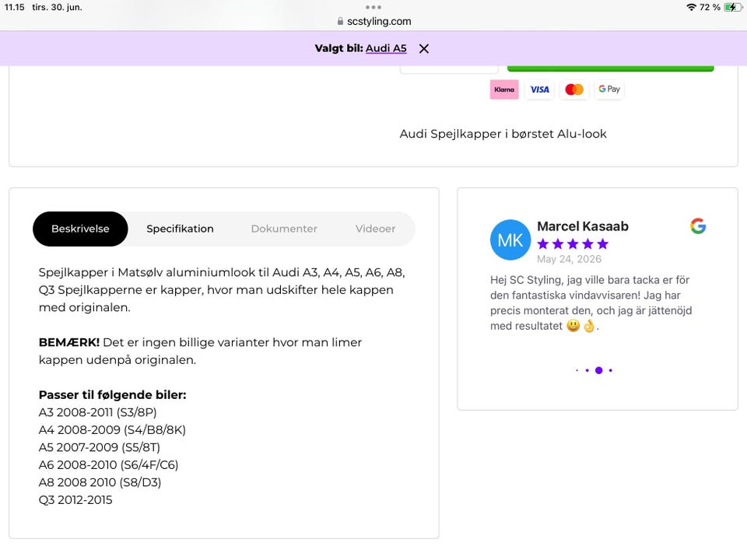Click the MK reviewer avatar
Image resolution: width=747 pixels, height=560 pixels.
click(510, 240)
